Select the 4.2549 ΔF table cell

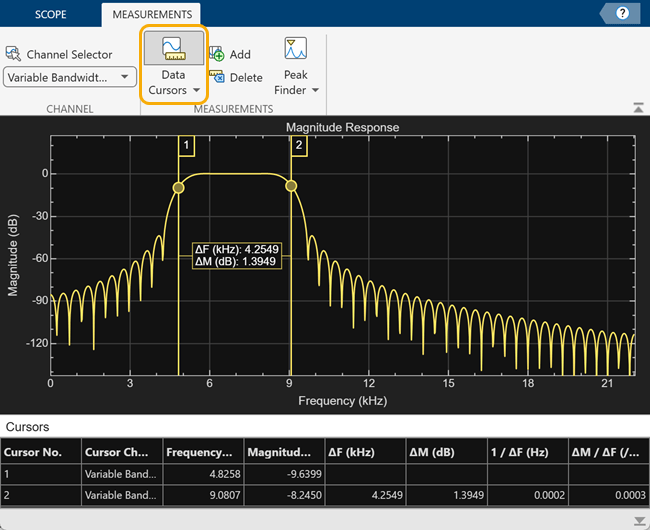366,495
